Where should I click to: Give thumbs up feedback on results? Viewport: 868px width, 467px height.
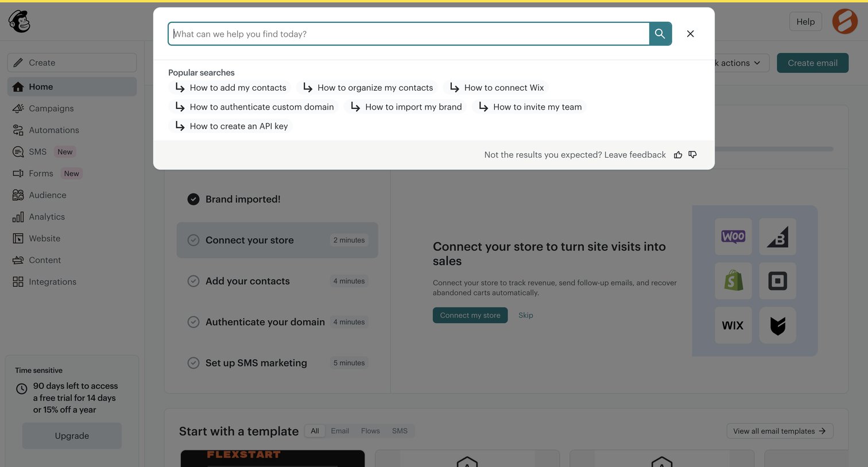coord(678,155)
